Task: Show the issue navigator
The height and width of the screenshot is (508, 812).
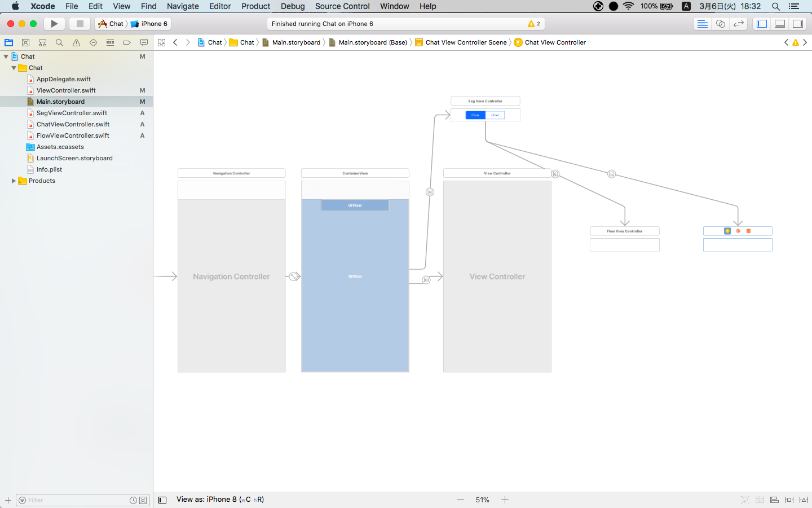Action: click(76, 42)
